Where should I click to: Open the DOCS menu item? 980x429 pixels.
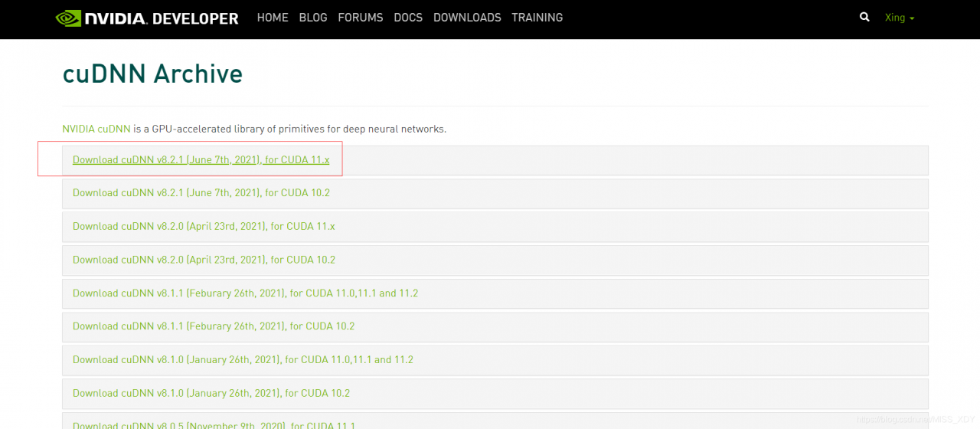click(408, 18)
